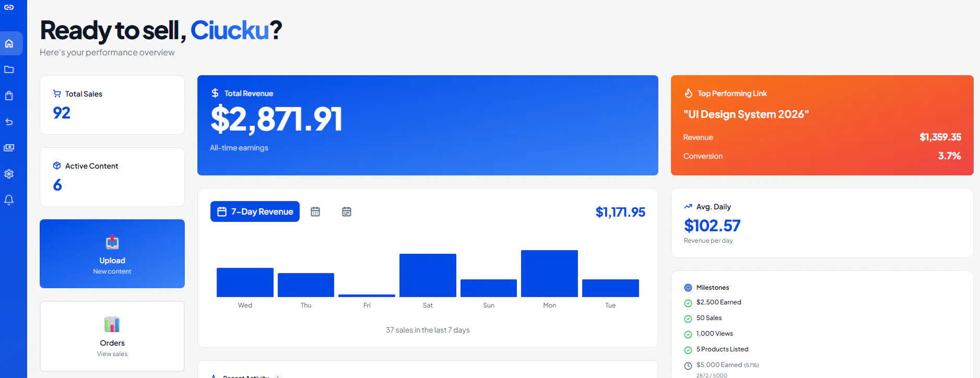Click the "All-time earnings" caption
The width and height of the screenshot is (980, 378).
tap(239, 148)
